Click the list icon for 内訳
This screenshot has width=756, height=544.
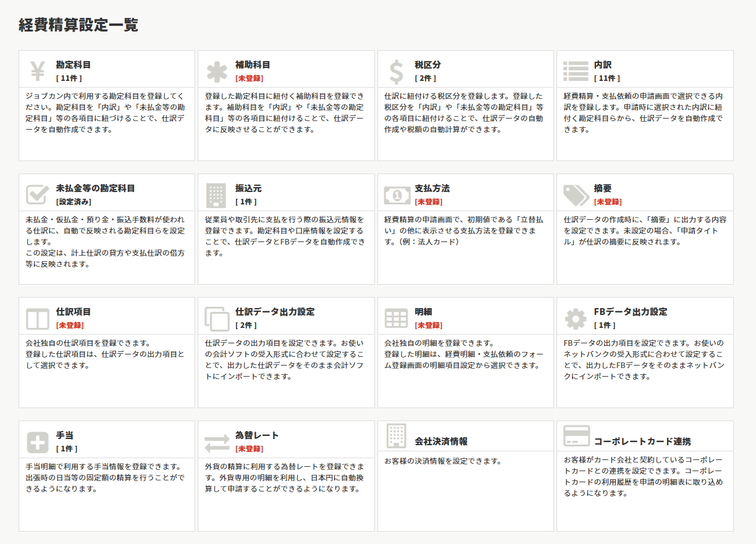click(575, 72)
